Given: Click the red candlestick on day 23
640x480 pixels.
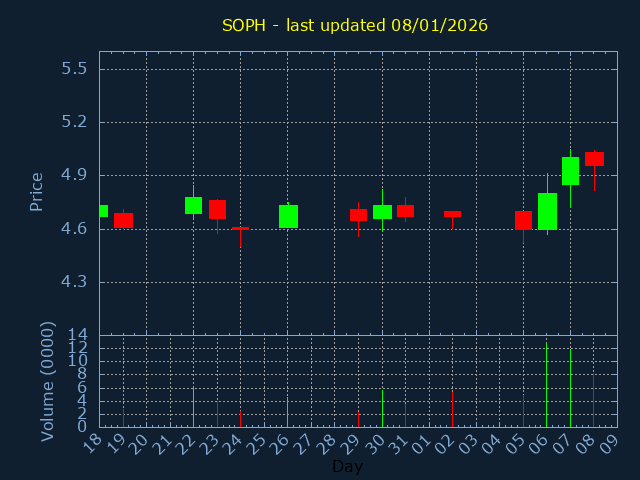Looking at the screenshot, I should [x=217, y=209].
